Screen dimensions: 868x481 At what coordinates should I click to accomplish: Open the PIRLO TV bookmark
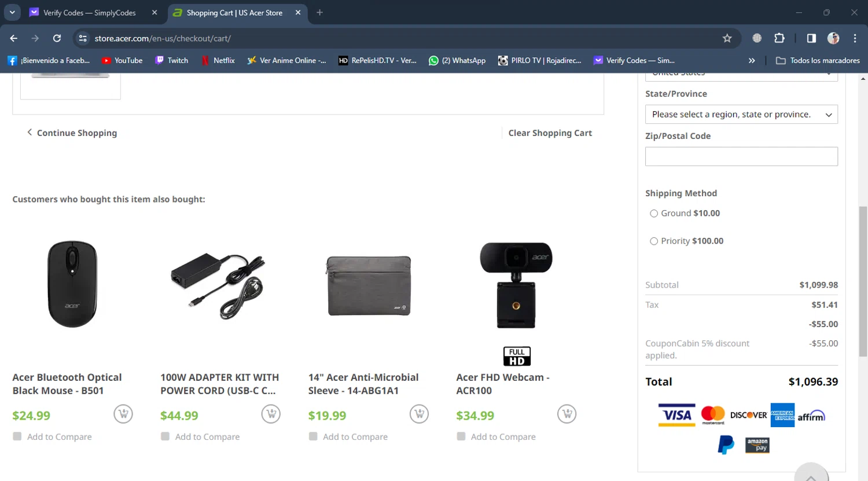[540, 60]
